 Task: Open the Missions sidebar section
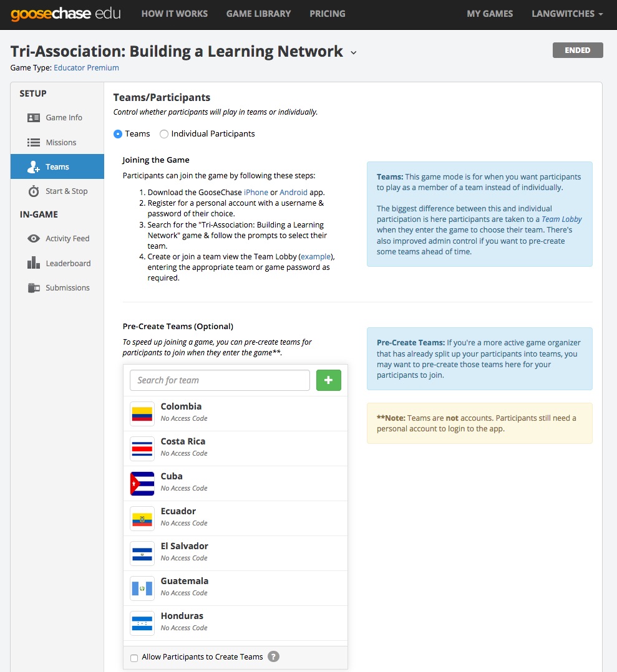click(x=57, y=142)
